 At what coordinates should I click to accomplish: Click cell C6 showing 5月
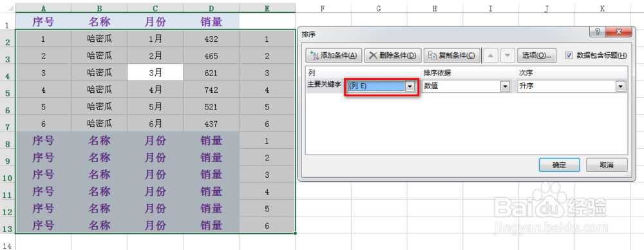point(155,106)
